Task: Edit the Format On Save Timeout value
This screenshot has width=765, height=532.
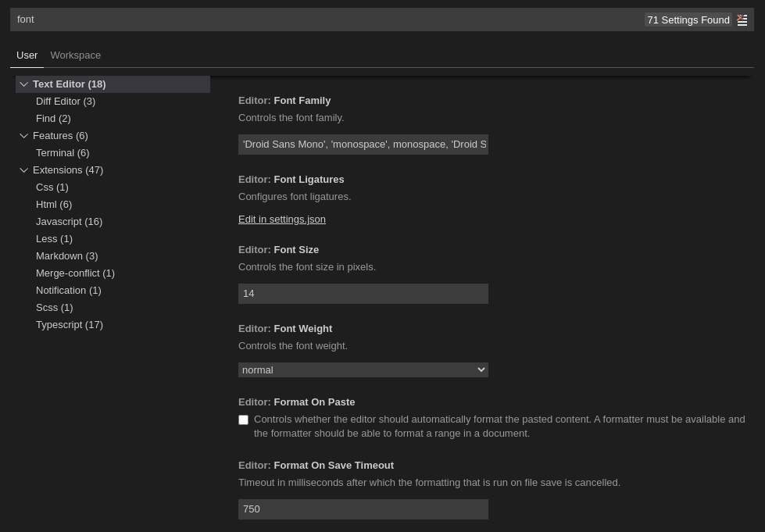Action: 363,509
